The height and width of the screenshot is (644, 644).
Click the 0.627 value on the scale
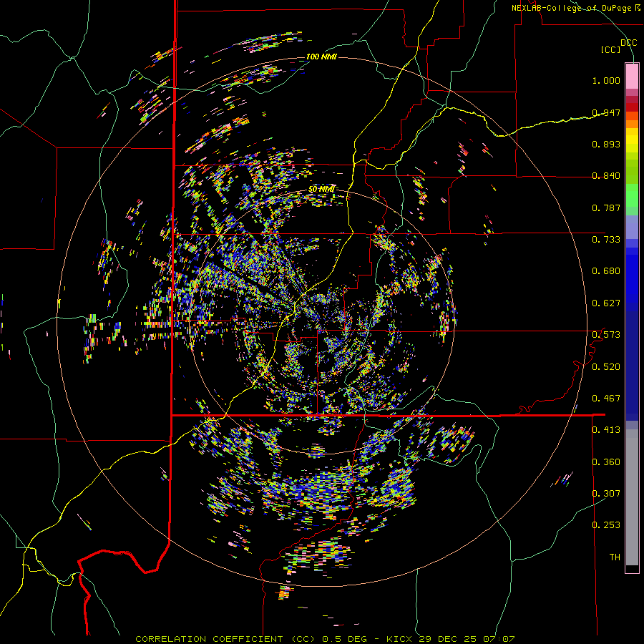tap(606, 303)
